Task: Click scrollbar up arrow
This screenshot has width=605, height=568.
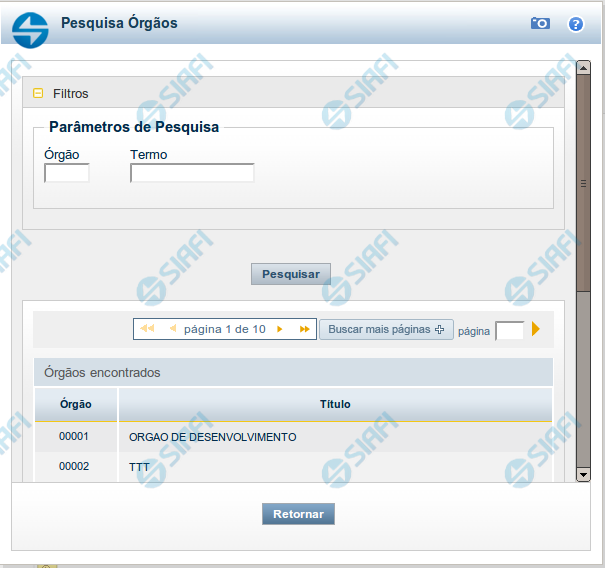Action: [x=583, y=68]
